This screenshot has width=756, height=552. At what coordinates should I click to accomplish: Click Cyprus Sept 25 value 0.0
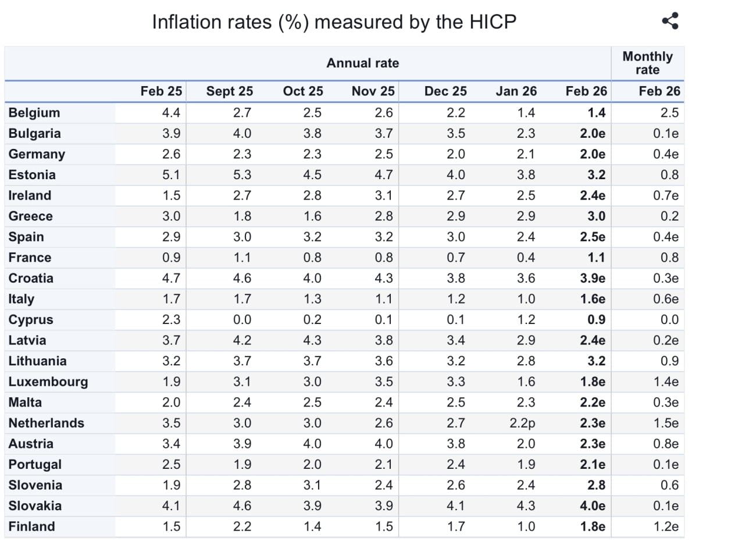242,319
